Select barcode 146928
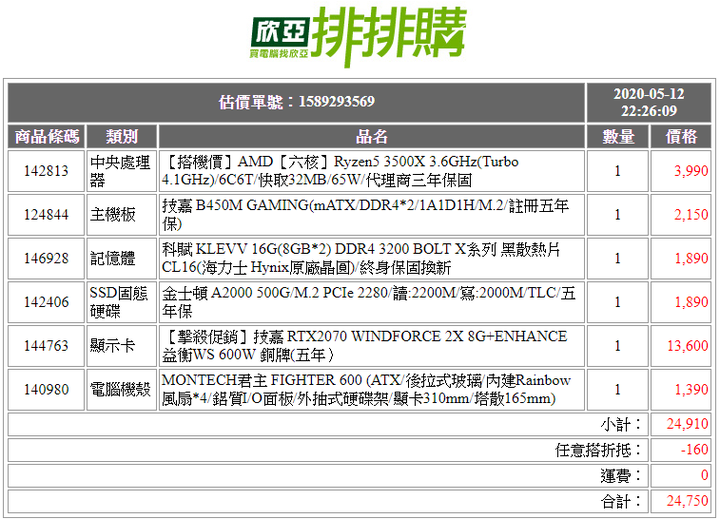This screenshot has width=720, height=519. [46, 258]
